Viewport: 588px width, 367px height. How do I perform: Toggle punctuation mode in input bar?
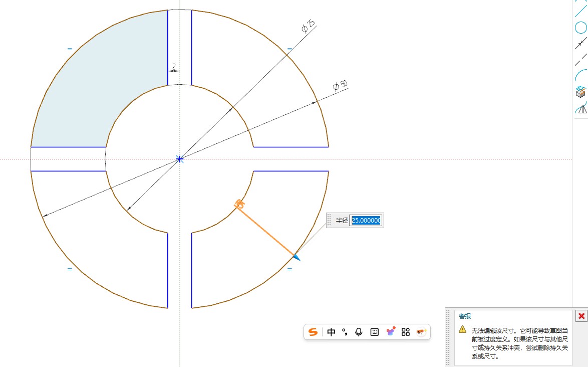click(345, 332)
